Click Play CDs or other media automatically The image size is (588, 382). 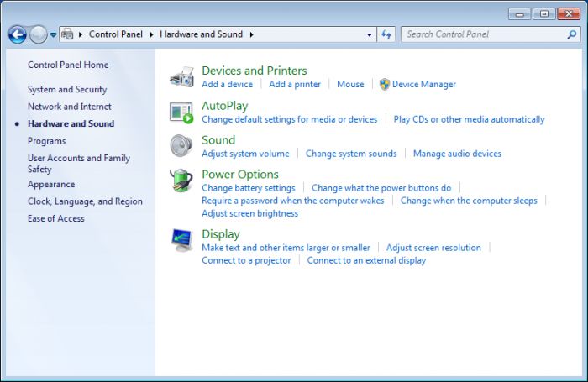coord(469,119)
